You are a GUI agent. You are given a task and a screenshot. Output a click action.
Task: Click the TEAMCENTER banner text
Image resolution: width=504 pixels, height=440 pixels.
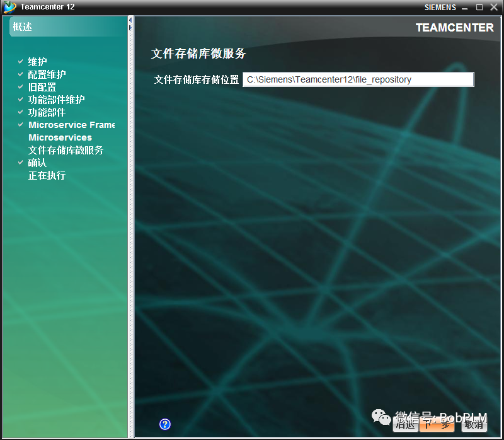(x=454, y=28)
